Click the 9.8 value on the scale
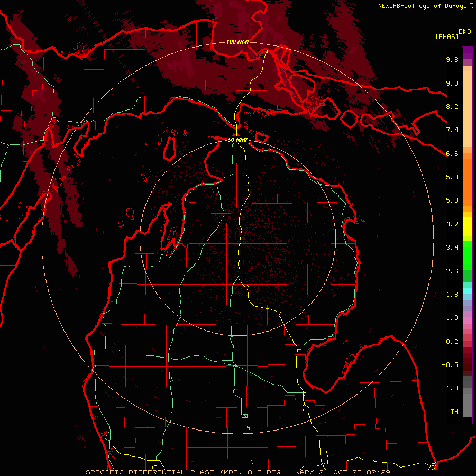This screenshot has height=476, width=476. click(x=452, y=59)
